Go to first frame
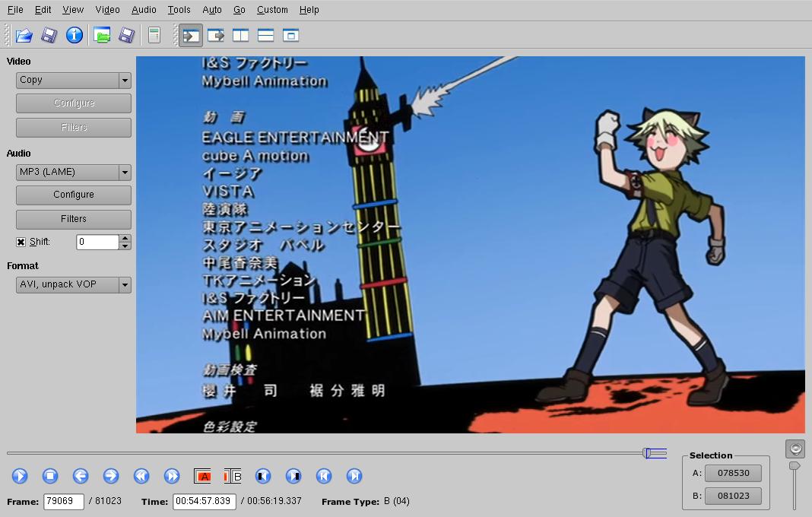This screenshot has width=812, height=517. tap(324, 475)
